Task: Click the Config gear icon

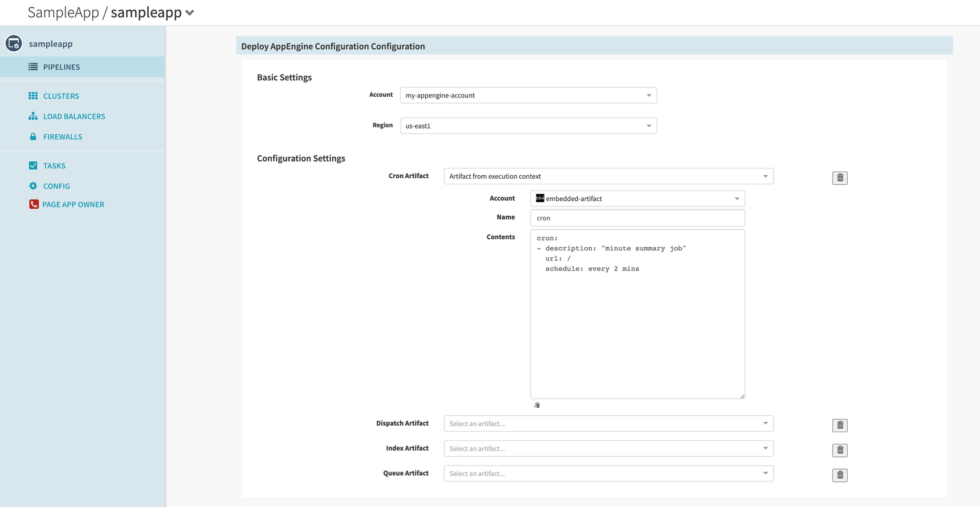Action: (33, 186)
